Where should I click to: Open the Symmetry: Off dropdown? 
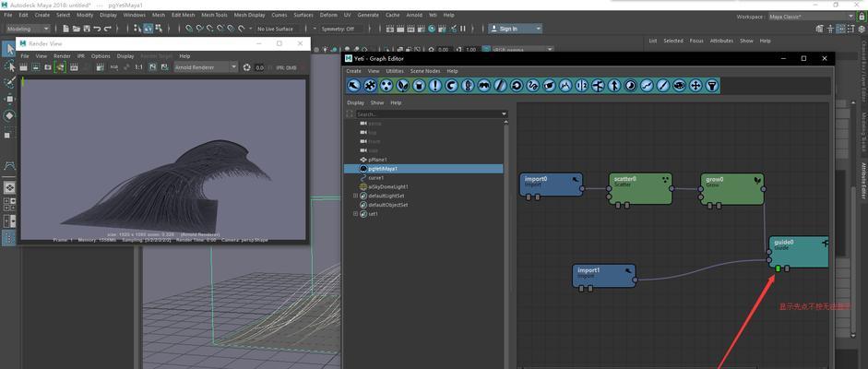click(x=341, y=29)
